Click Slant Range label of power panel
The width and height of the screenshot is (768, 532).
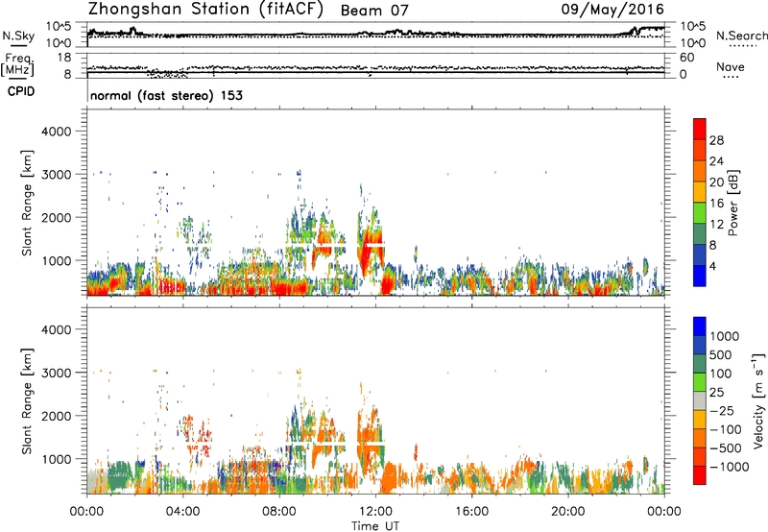click(x=26, y=203)
